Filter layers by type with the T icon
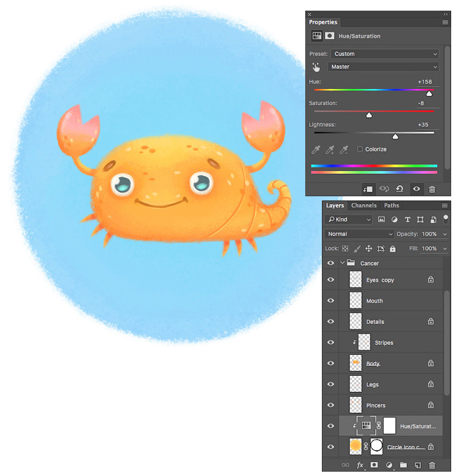Viewport: 456px width, 476px height. click(408, 219)
